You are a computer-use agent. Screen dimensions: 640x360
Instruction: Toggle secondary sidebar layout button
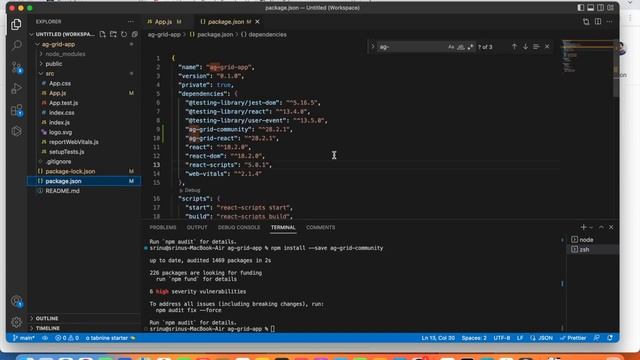click(x=600, y=8)
